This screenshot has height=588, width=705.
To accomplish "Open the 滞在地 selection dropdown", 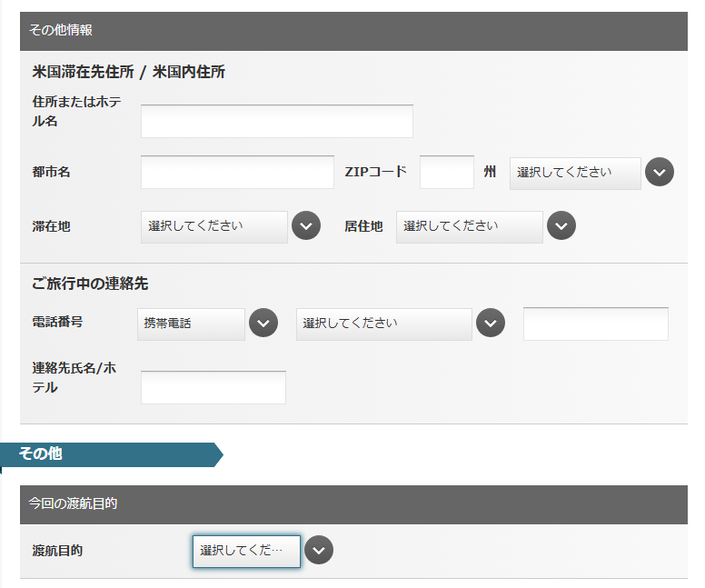I will pos(214,227).
